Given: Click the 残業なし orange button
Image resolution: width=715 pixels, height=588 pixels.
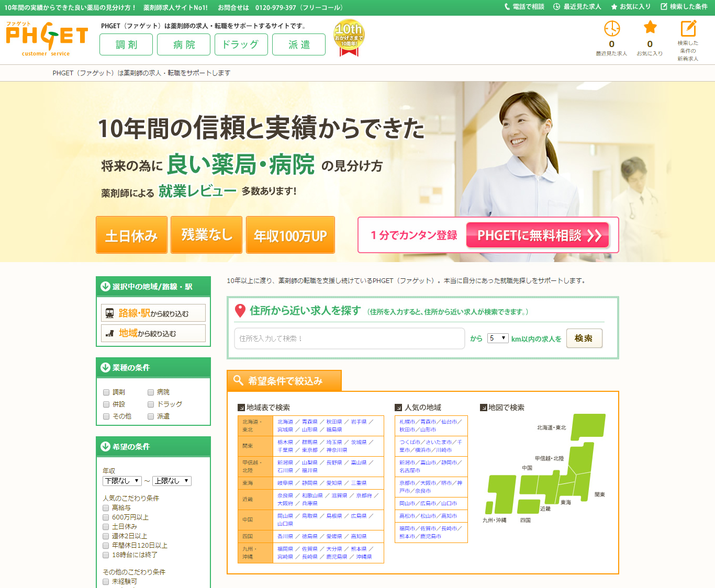Looking at the screenshot, I should pyautogui.click(x=206, y=235).
